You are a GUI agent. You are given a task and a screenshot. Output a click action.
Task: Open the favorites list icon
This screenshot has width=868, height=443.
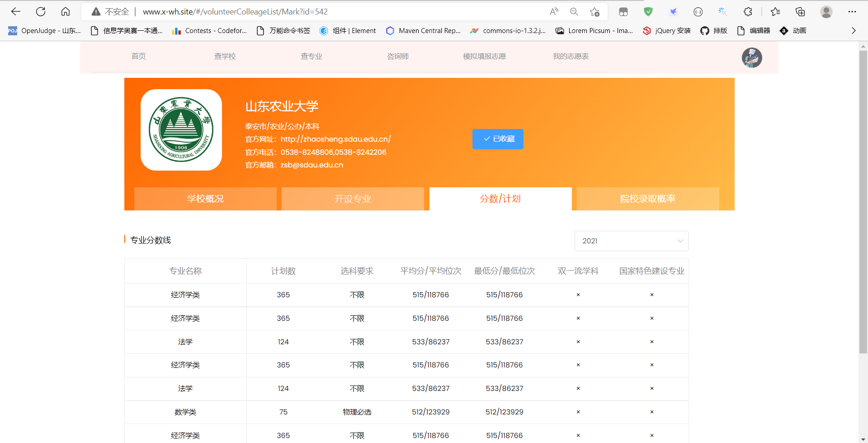point(775,12)
